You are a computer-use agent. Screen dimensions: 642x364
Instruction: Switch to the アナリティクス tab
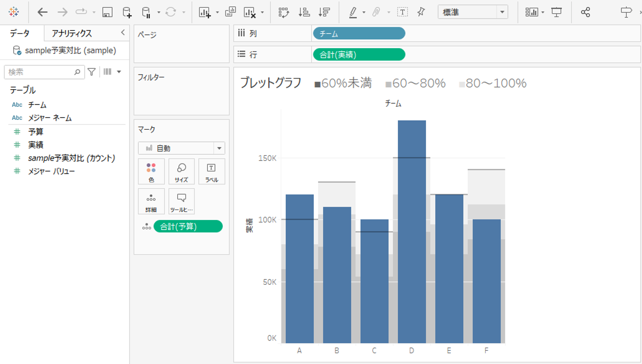(x=72, y=33)
